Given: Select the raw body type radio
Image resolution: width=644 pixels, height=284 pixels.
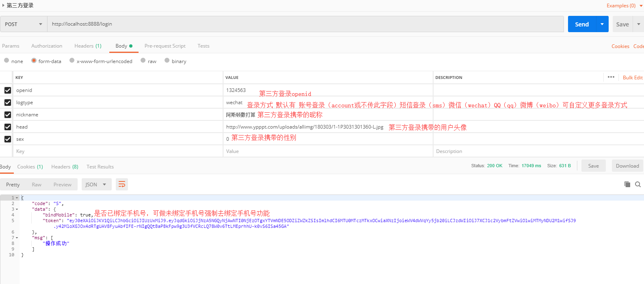Looking at the screenshot, I should pyautogui.click(x=143, y=61).
